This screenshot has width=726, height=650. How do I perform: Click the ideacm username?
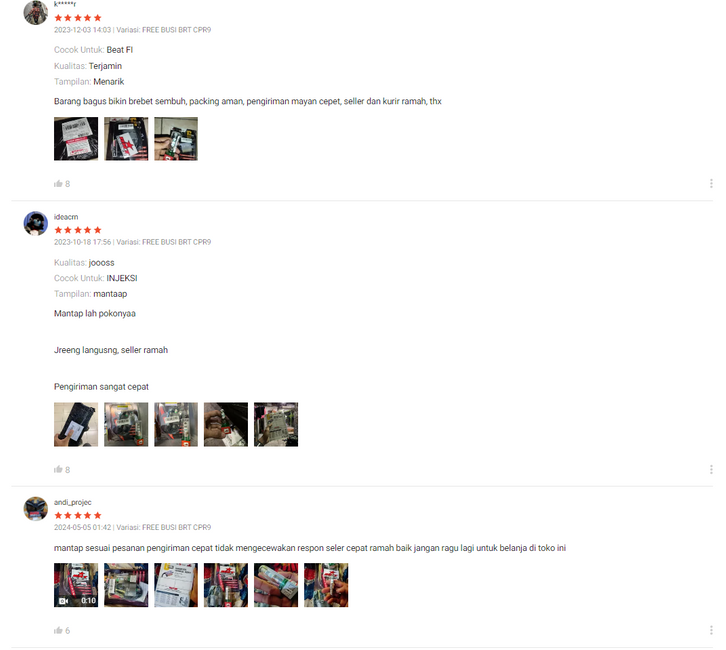(x=66, y=217)
